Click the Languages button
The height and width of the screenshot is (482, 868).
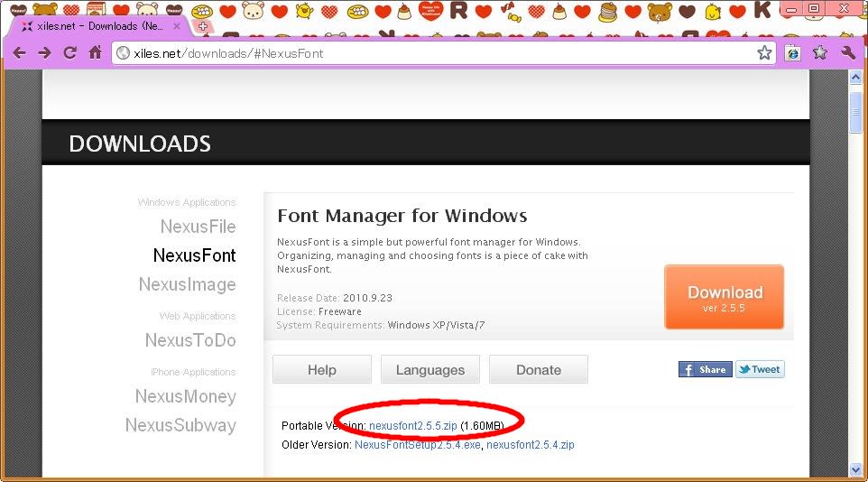click(429, 370)
